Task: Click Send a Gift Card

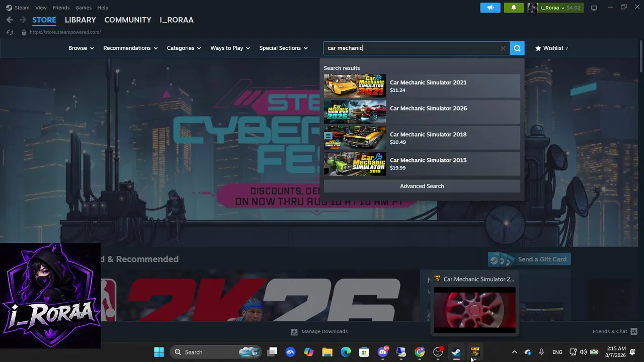Action: (529, 259)
